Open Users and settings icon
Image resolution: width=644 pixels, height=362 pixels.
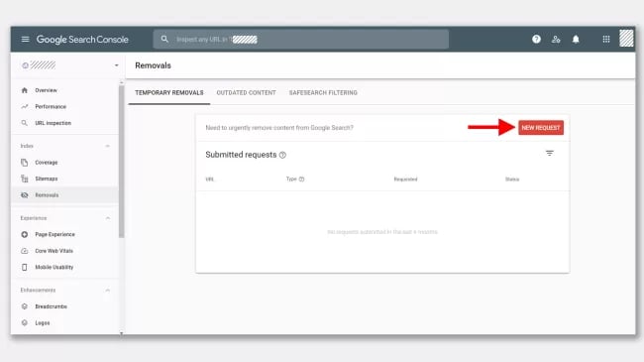pyautogui.click(x=556, y=39)
